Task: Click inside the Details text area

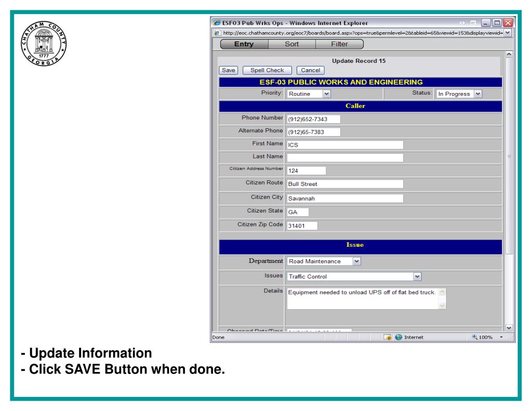Action: coord(362,299)
